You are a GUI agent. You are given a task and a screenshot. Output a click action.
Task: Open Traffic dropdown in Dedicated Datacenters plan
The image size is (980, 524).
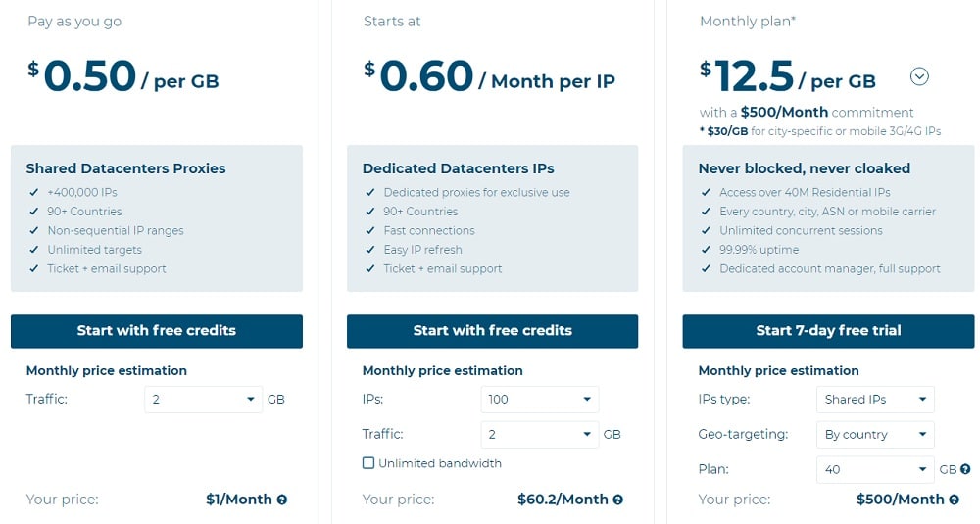(539, 434)
